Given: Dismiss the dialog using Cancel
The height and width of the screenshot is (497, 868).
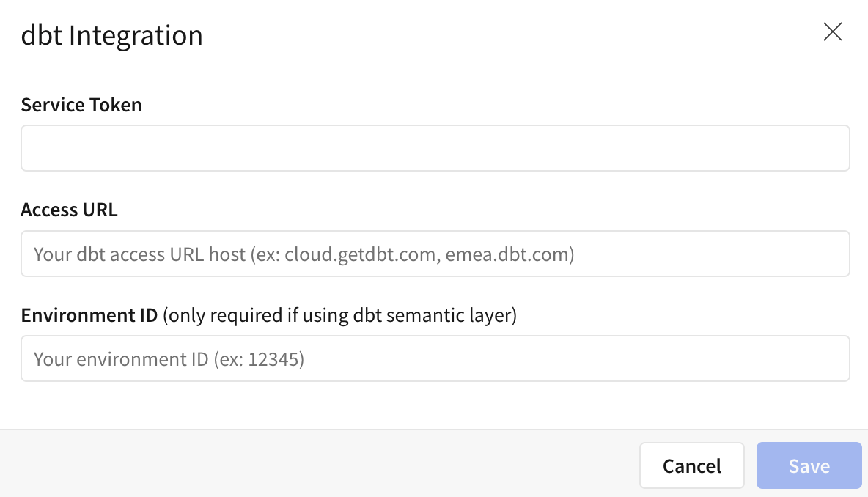Looking at the screenshot, I should pyautogui.click(x=691, y=465).
